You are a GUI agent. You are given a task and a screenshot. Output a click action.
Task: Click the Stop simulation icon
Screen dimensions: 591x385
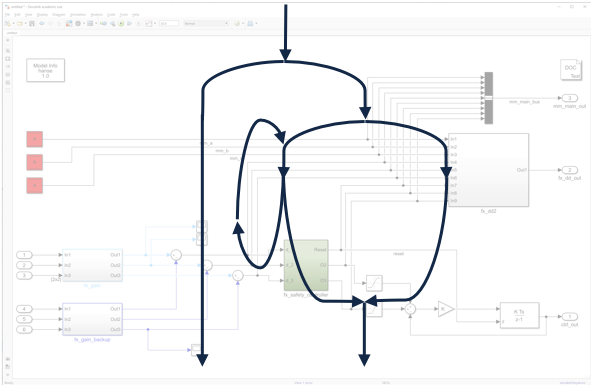click(x=138, y=23)
